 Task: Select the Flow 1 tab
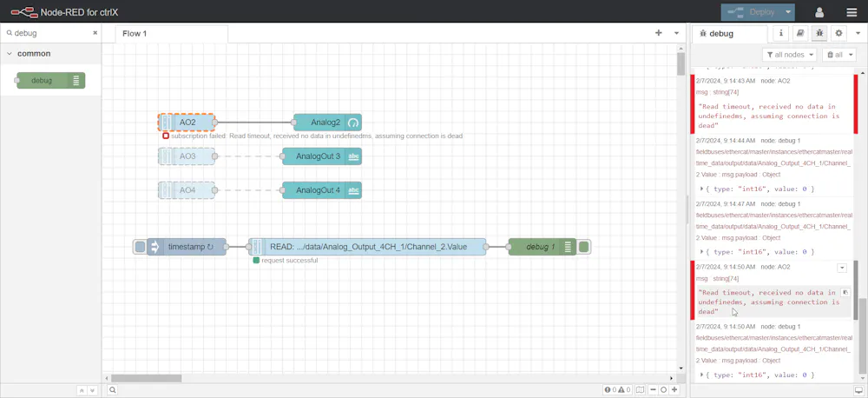(172, 34)
